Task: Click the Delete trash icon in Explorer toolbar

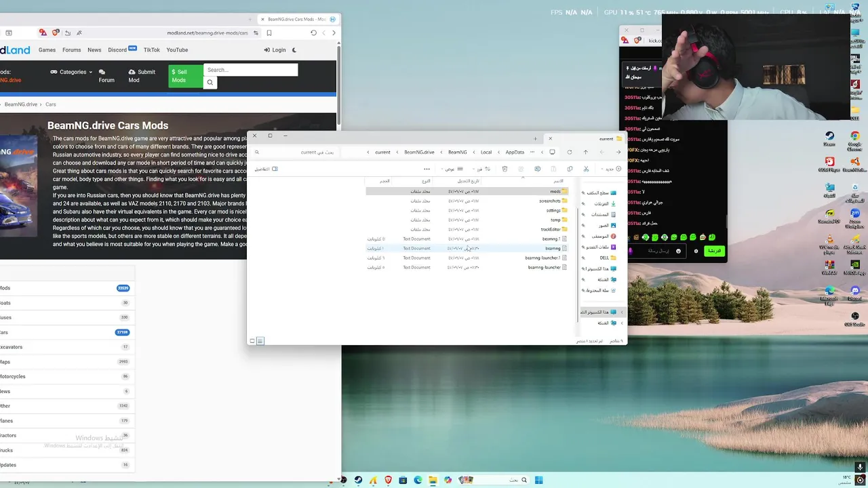Action: click(505, 169)
